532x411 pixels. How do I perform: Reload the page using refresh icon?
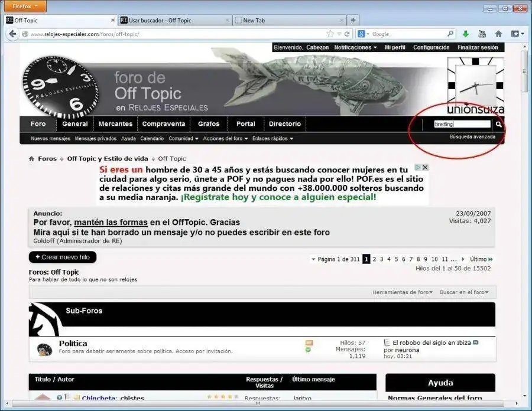(347, 34)
